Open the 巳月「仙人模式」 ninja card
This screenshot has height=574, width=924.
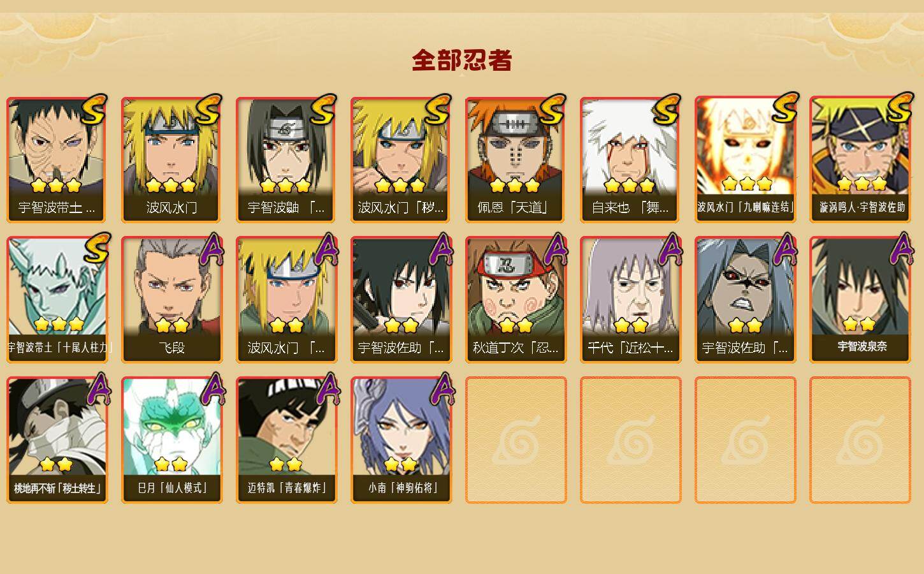tap(172, 440)
